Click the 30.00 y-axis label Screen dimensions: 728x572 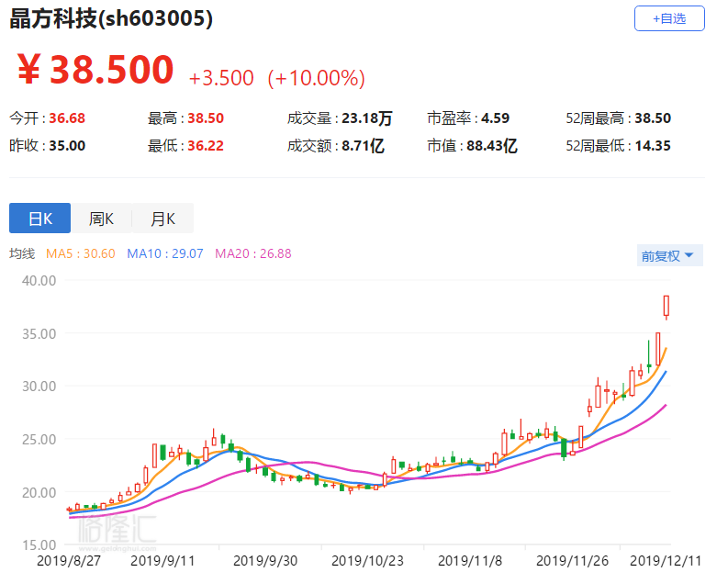39,387
